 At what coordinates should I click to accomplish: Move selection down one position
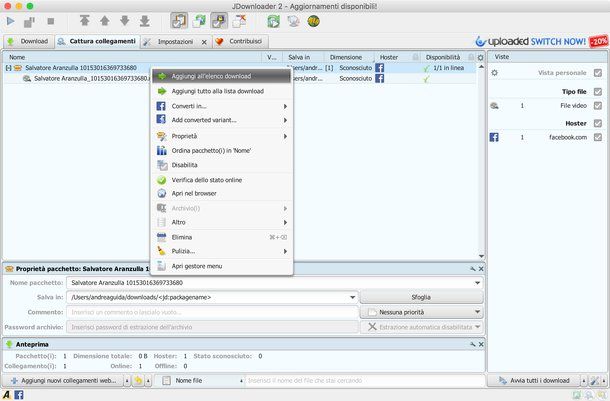tap(124, 21)
